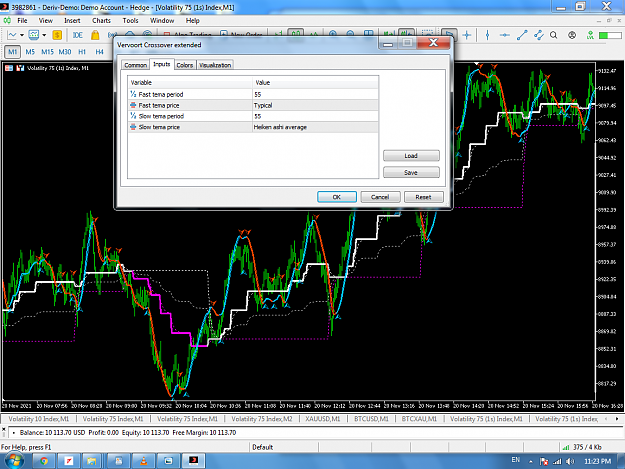Select the horizontal line drawing tool

click(504, 35)
